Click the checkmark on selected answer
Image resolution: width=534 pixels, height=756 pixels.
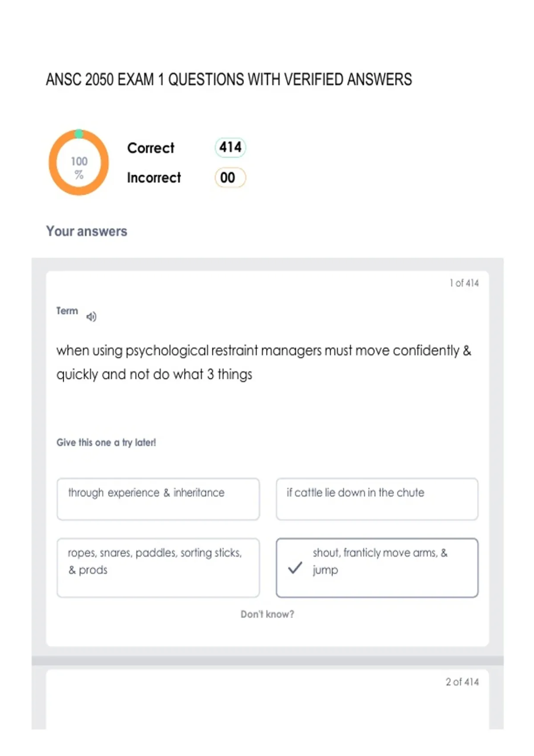tap(295, 567)
